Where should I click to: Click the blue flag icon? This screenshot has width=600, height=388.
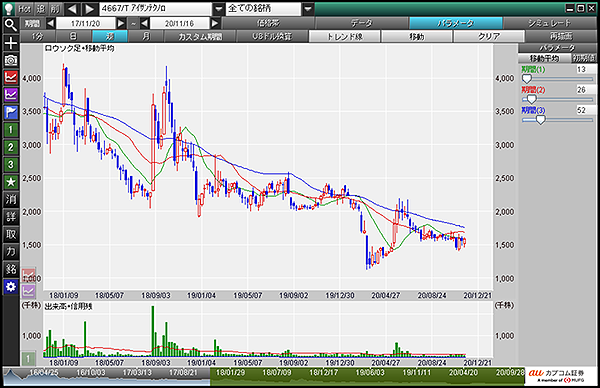(x=11, y=112)
